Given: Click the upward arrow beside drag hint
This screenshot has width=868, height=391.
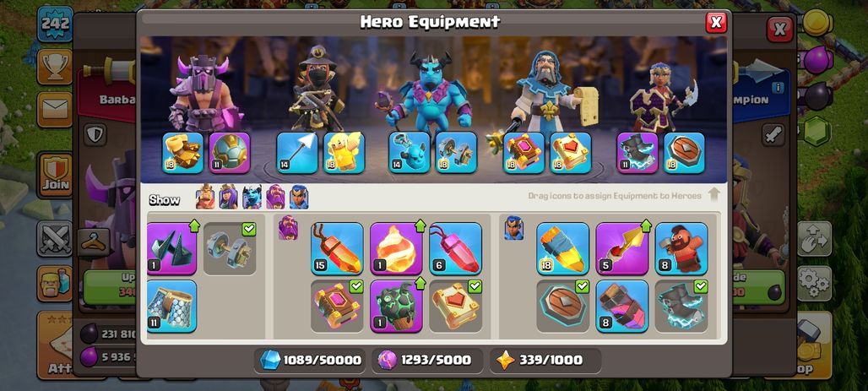Looking at the screenshot, I should [x=713, y=195].
